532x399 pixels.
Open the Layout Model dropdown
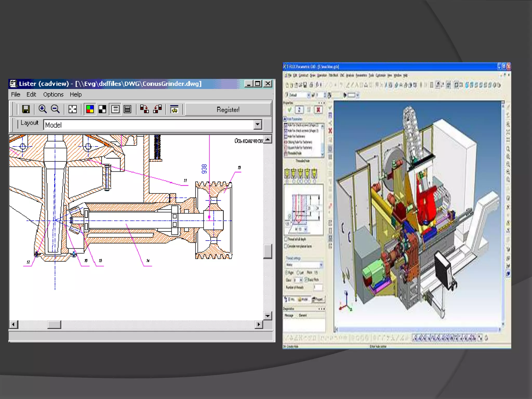tap(257, 125)
